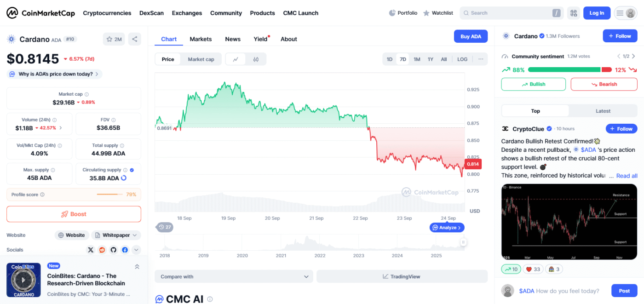
Task: Expand the Compare with dropdown
Action: [x=234, y=276]
